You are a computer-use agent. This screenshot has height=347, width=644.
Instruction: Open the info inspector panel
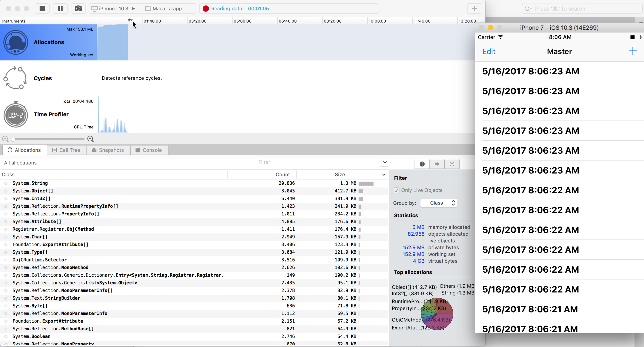pos(422,164)
